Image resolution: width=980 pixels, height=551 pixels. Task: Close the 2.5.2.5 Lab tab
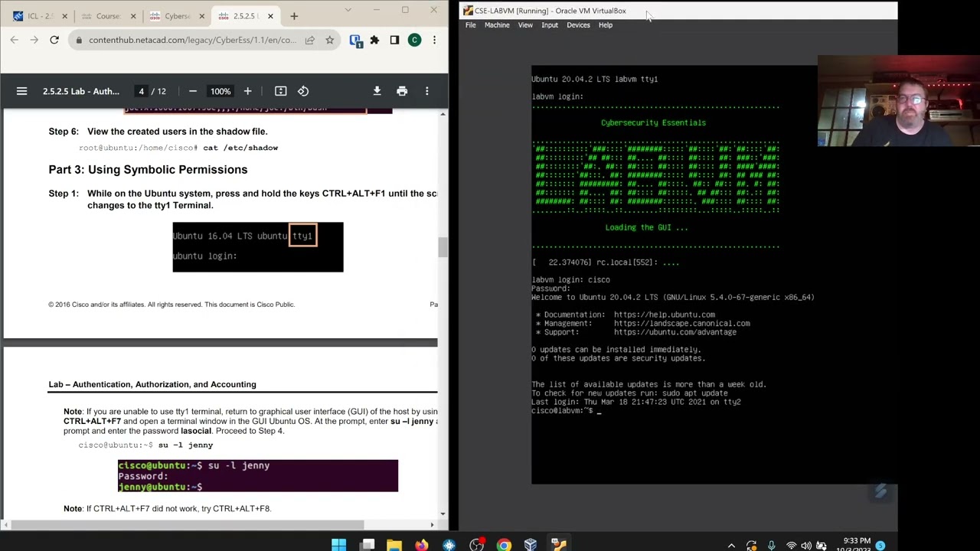pos(270,16)
